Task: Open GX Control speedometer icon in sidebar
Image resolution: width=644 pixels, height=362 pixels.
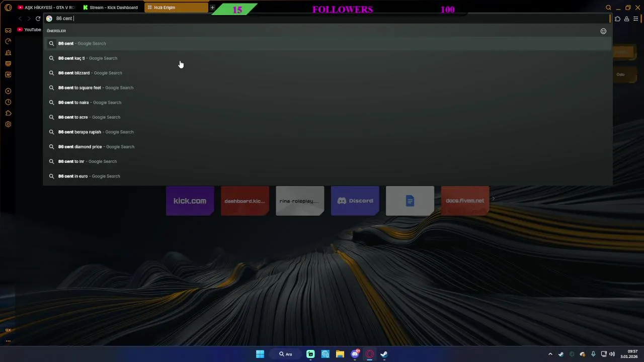Action: (x=8, y=41)
